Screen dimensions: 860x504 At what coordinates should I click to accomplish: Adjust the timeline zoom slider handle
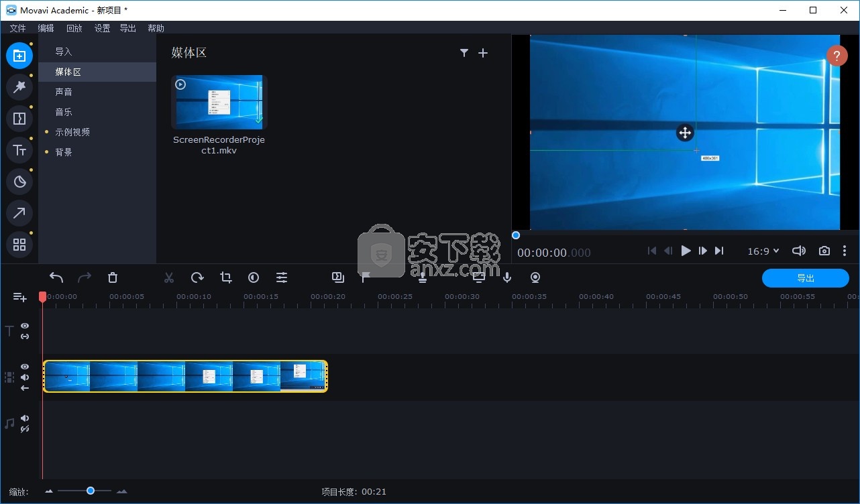[x=91, y=491]
